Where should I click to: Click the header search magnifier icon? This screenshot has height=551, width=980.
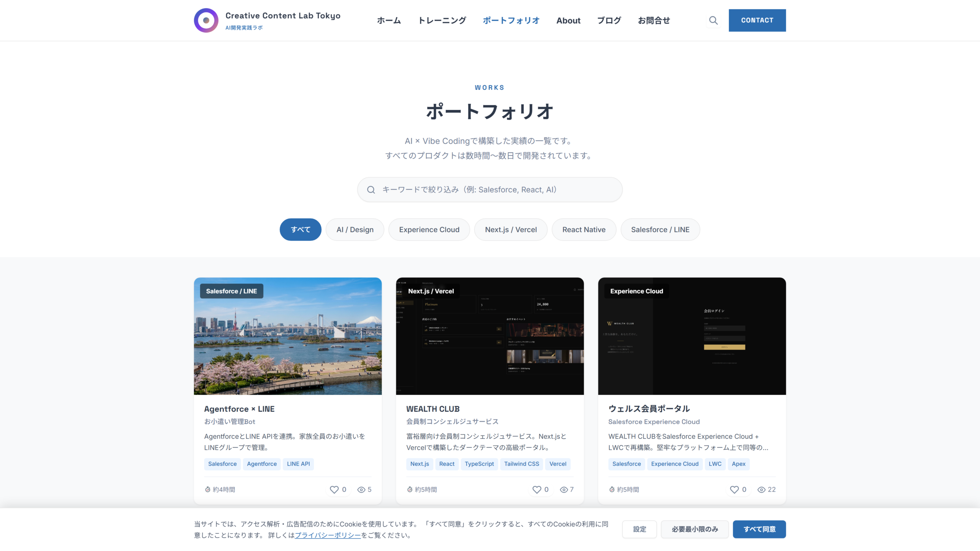coord(713,20)
